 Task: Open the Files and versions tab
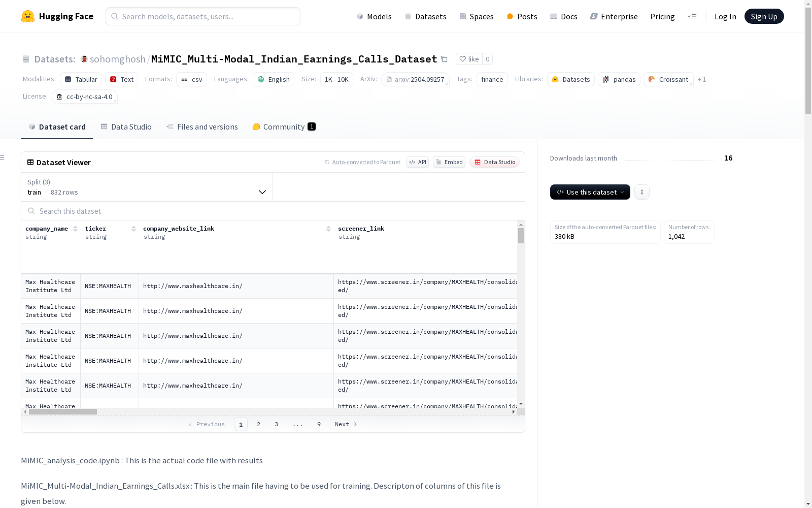(202, 127)
